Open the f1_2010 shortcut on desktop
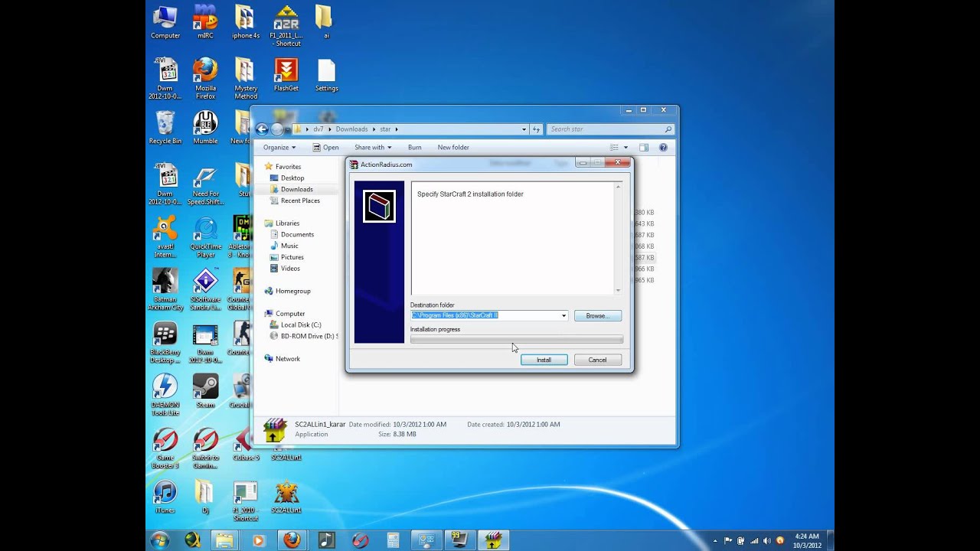Viewport: 980px width, 551px height. click(x=245, y=501)
